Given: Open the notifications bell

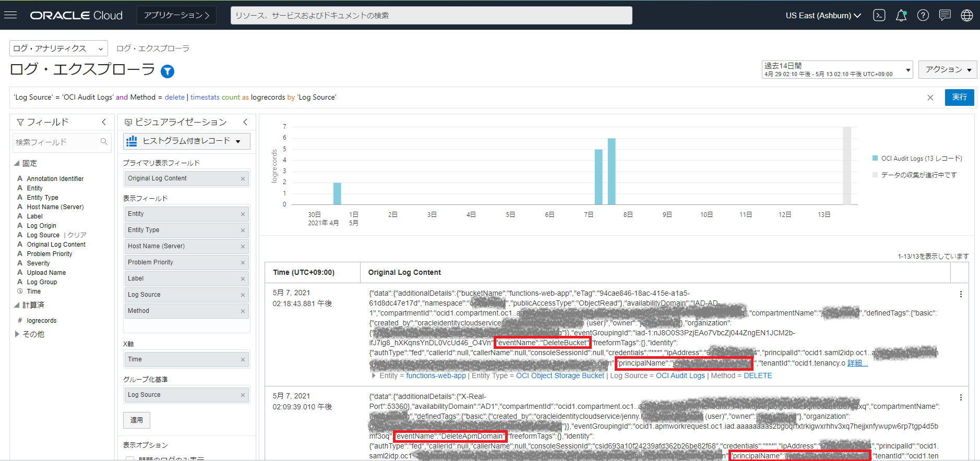Looking at the screenshot, I should tap(901, 15).
